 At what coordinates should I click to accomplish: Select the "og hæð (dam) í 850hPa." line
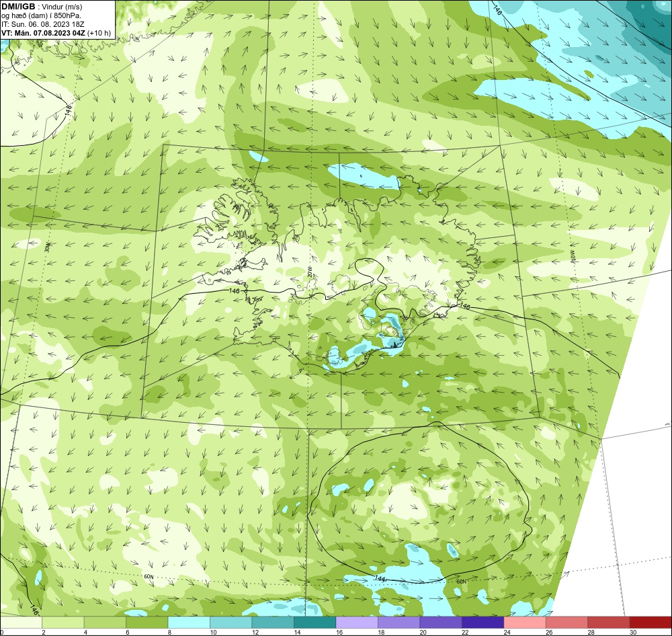42,16
